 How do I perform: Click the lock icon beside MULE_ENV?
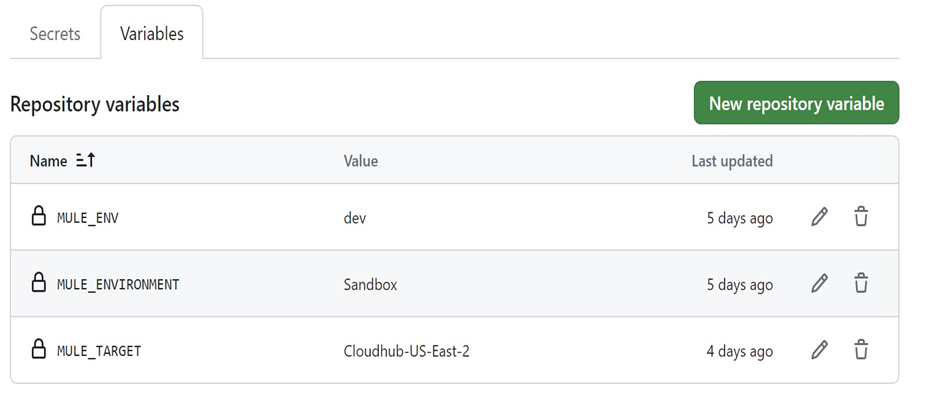[39, 217]
